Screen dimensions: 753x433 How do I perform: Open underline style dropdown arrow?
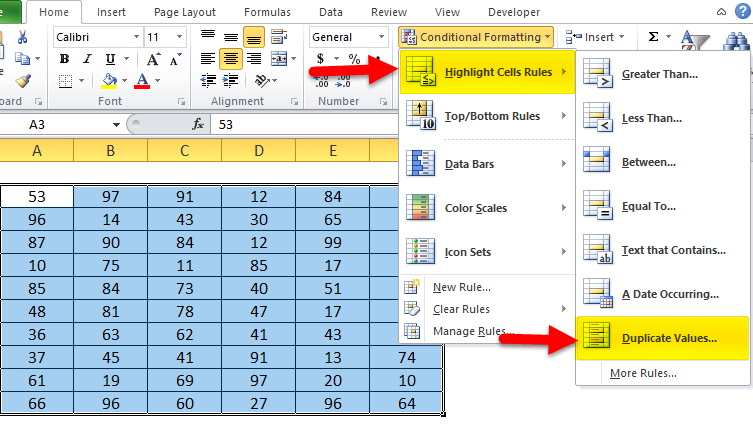click(126, 59)
